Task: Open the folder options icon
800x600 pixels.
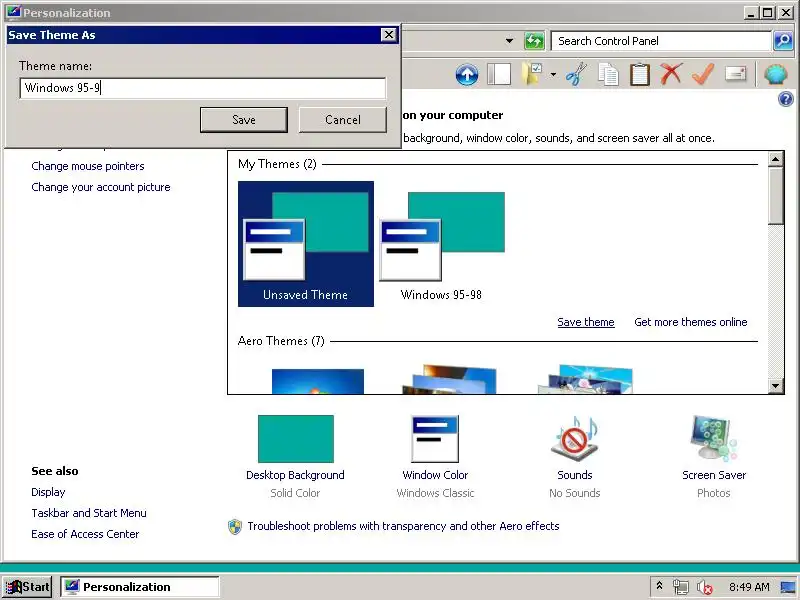Action: [x=532, y=74]
